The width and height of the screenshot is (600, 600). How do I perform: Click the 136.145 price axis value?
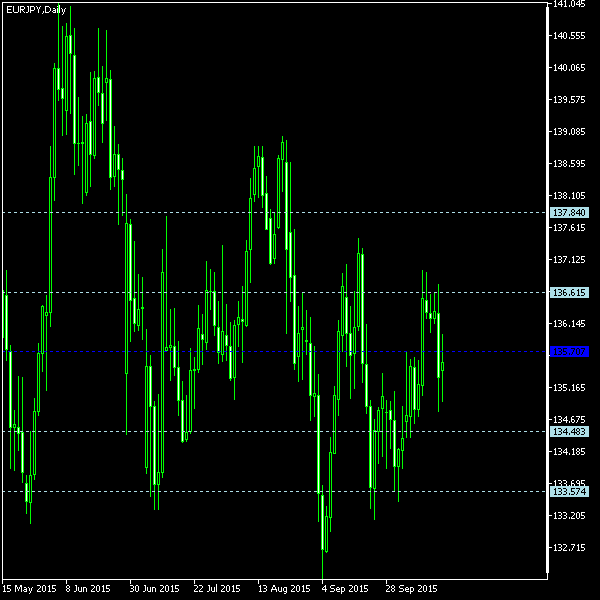click(569, 324)
